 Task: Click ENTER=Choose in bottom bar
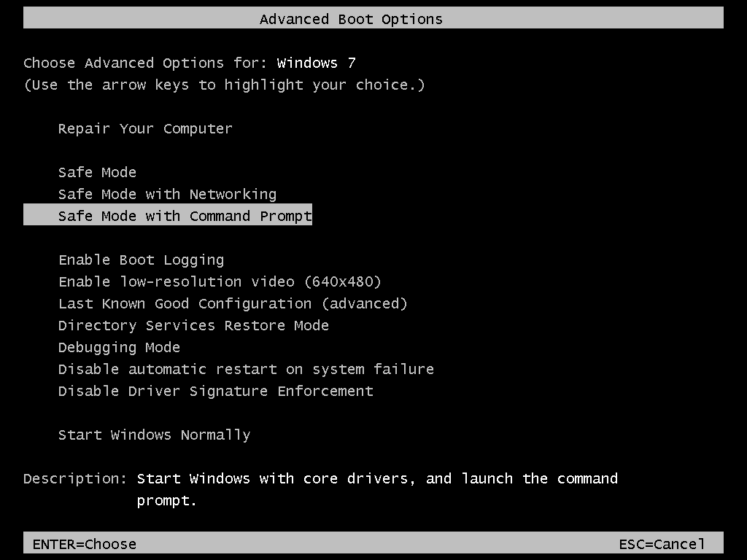coord(85,544)
